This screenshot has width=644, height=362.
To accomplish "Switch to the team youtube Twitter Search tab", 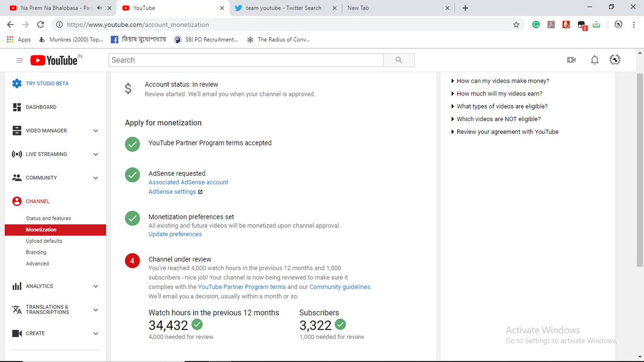I will tap(283, 8).
